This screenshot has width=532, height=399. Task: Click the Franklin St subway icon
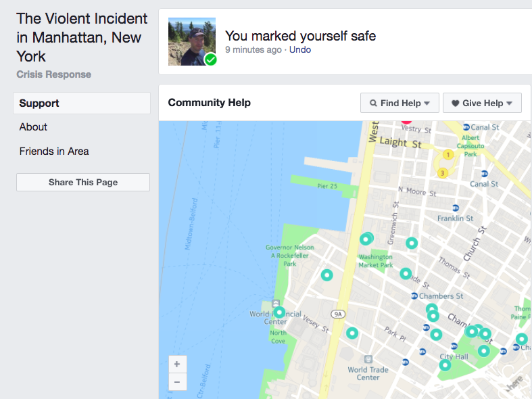[456, 208]
